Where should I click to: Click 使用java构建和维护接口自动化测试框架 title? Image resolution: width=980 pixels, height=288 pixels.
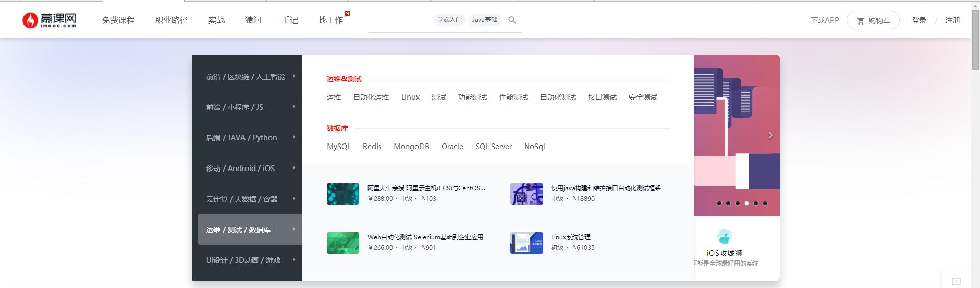(x=606, y=188)
